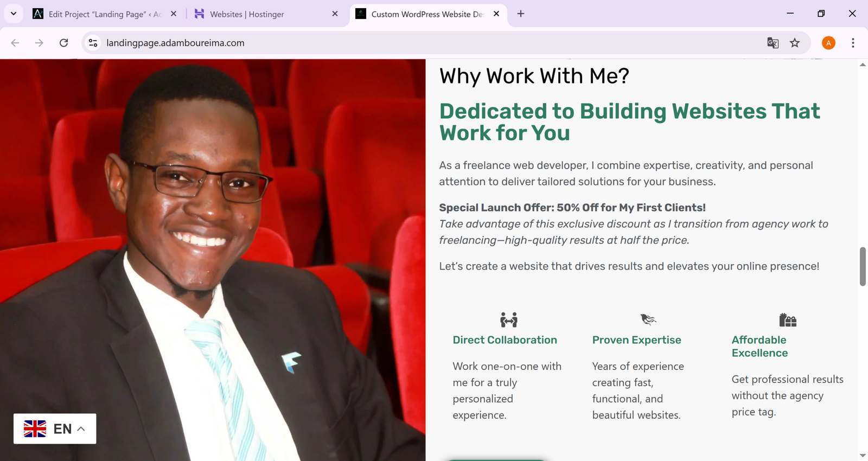Expand the EN language switcher

coord(55,429)
